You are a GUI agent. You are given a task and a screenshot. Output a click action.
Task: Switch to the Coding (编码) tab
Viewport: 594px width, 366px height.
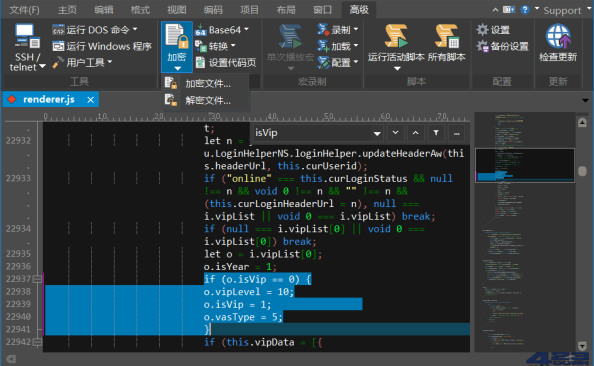[213, 10]
